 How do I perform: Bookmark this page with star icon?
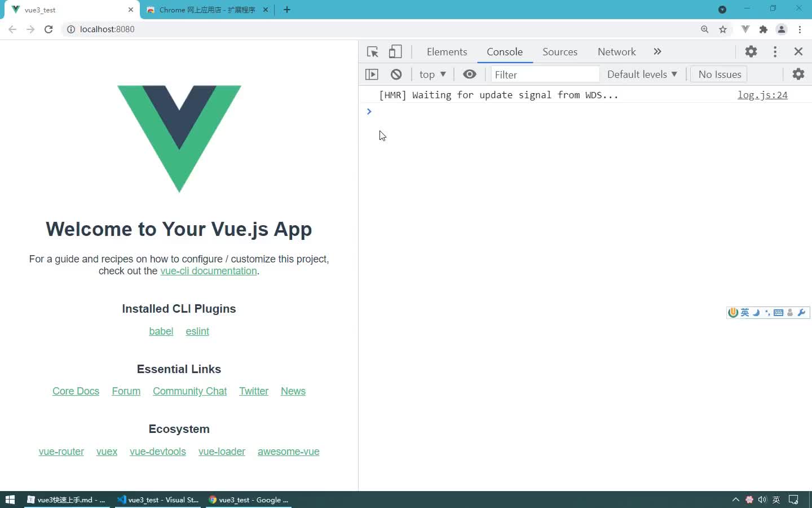click(x=723, y=29)
